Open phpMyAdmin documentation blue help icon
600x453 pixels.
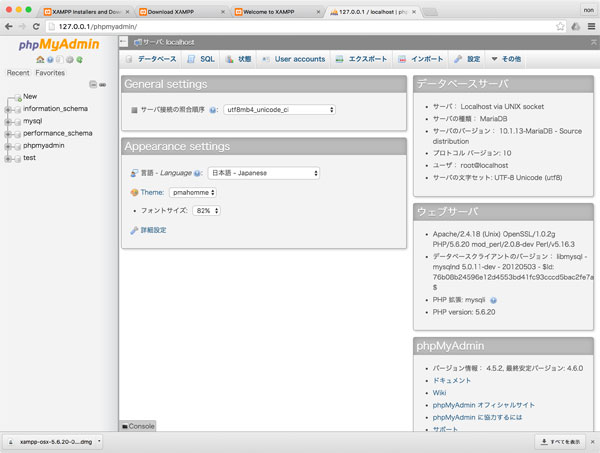click(50, 60)
